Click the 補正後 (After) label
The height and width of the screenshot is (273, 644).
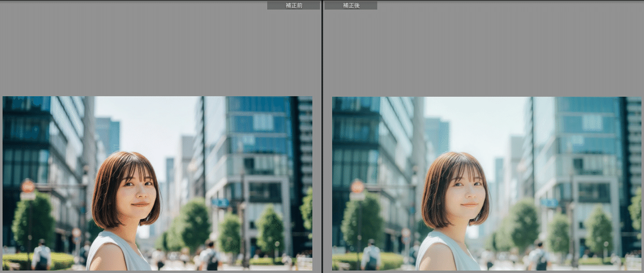(350, 5)
